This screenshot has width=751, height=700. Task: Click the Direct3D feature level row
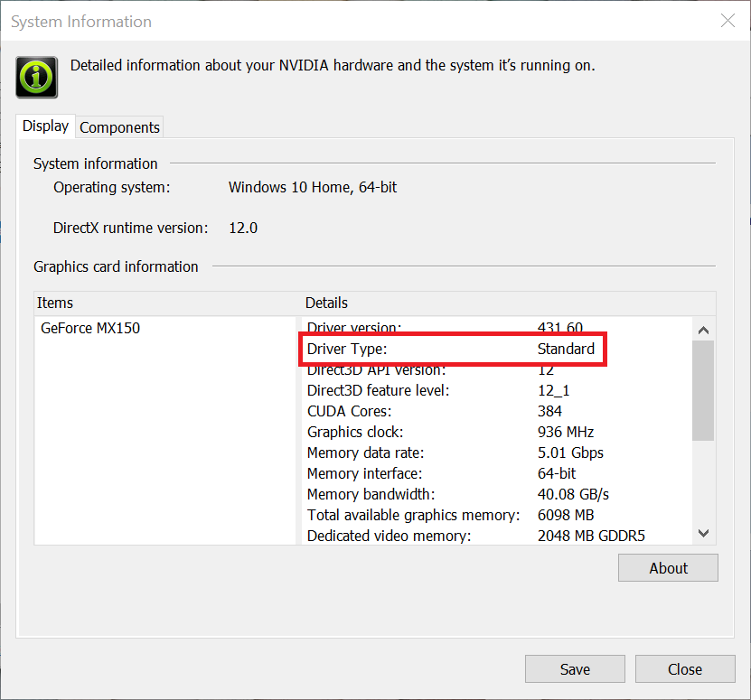497,390
